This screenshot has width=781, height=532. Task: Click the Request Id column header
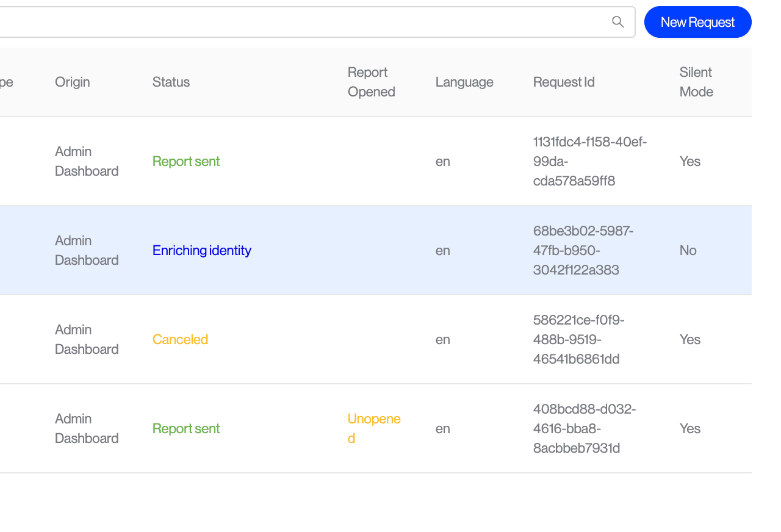(563, 82)
